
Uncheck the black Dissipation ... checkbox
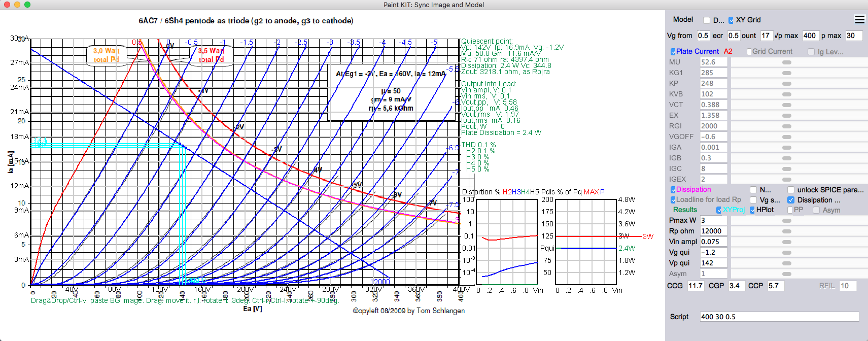(x=791, y=200)
